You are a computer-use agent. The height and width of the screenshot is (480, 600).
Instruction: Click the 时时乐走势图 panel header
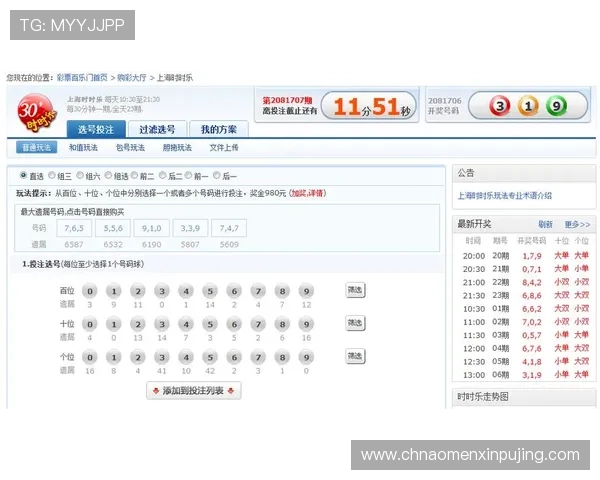click(524, 397)
